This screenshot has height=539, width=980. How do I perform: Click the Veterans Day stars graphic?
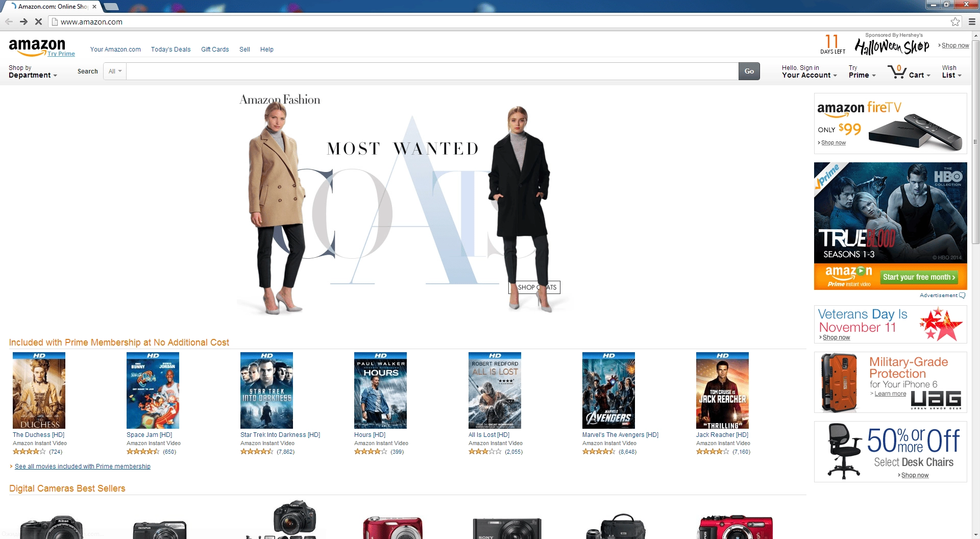[941, 324]
